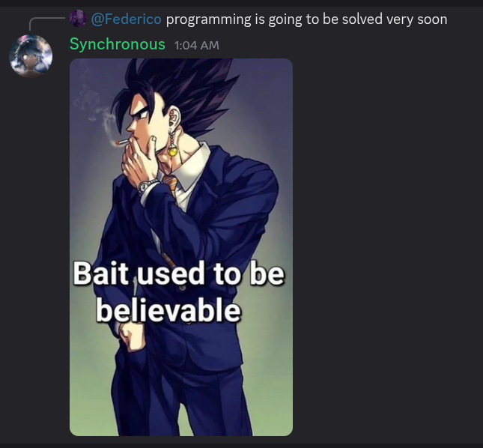The width and height of the screenshot is (483, 448).
Task: Click the wristwatch on character's arm
Action: (x=146, y=186)
